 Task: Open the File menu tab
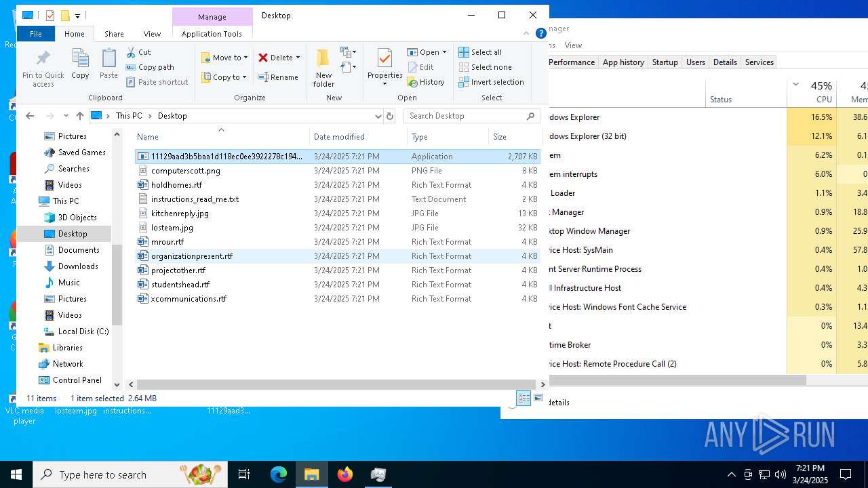[36, 33]
